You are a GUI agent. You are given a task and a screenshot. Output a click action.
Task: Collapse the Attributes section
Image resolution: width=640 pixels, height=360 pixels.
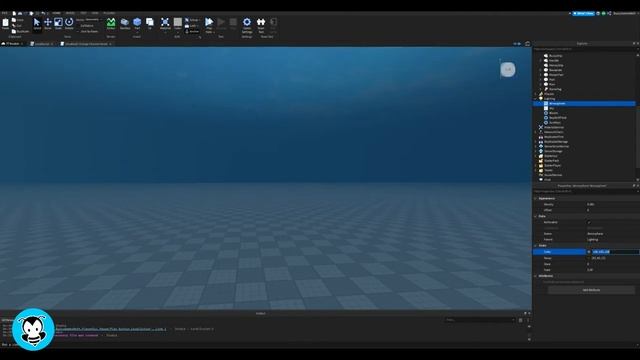pos(536,276)
